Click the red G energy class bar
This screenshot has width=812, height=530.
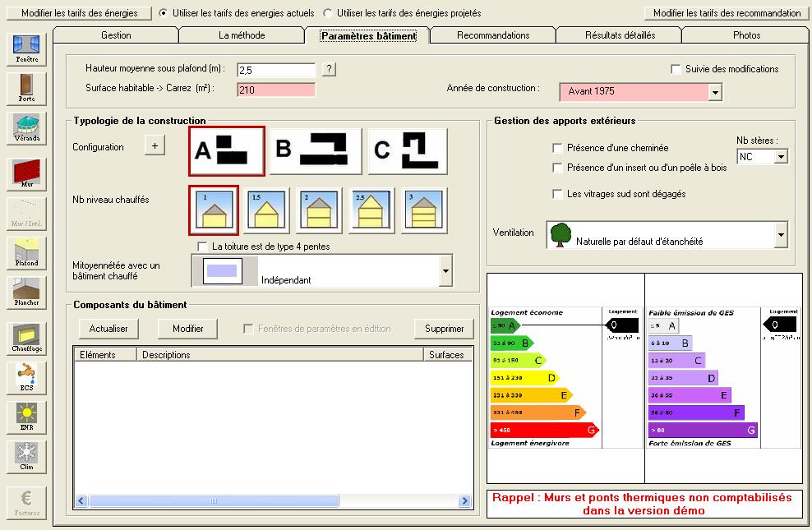coord(545,430)
